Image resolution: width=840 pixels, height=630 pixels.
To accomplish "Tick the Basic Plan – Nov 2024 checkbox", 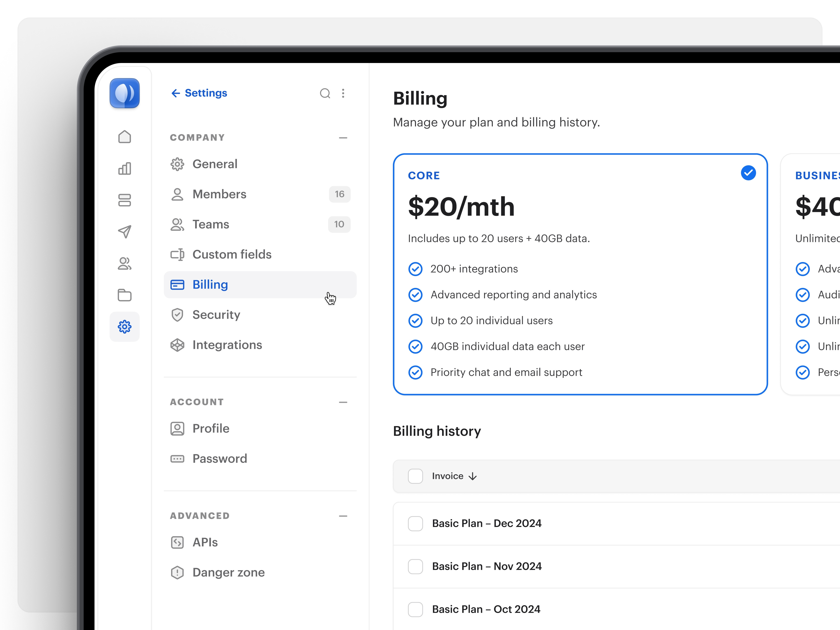I will click(x=415, y=566).
